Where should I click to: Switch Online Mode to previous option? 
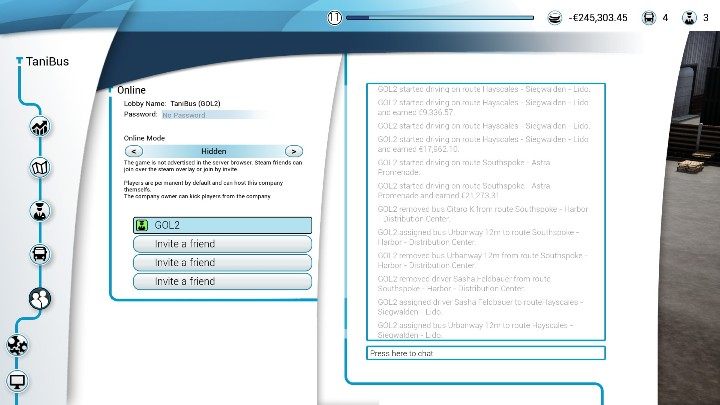click(132, 151)
